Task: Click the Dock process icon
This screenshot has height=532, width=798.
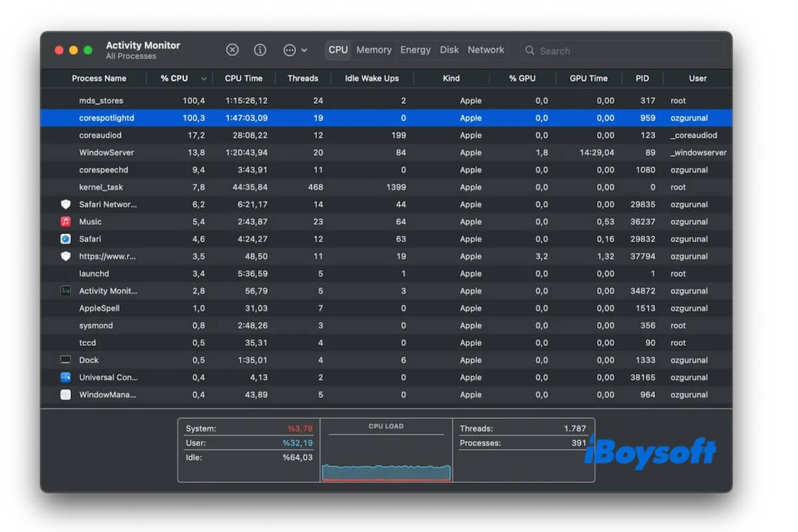Action: [65, 360]
